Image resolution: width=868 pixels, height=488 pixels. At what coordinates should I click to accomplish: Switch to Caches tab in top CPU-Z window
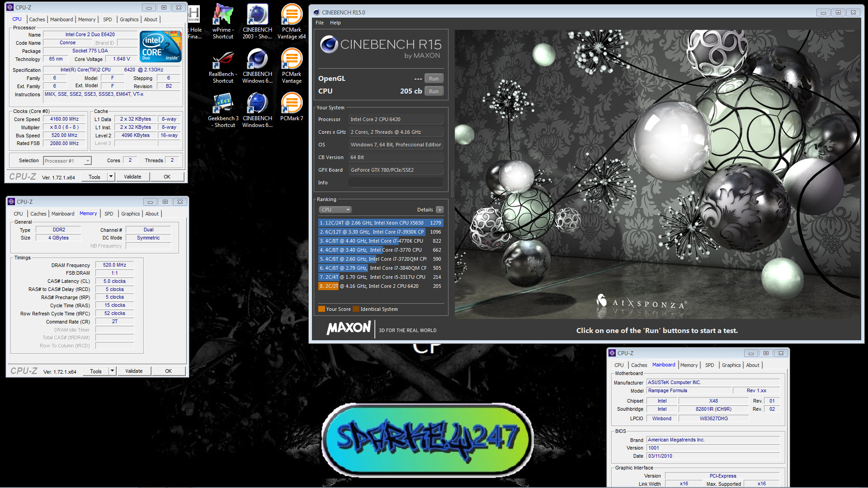pyautogui.click(x=37, y=19)
